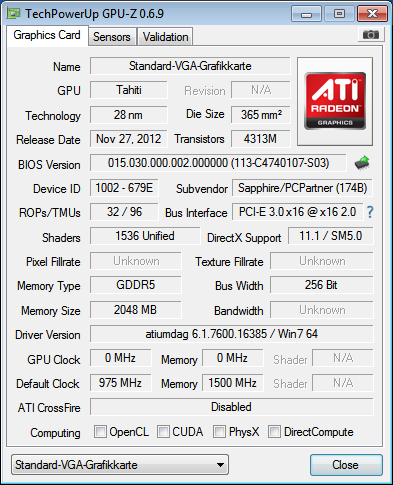393x485 pixels.
Task: Click the Name field Standard-VGA-Grafikkarte
Action: pos(190,66)
